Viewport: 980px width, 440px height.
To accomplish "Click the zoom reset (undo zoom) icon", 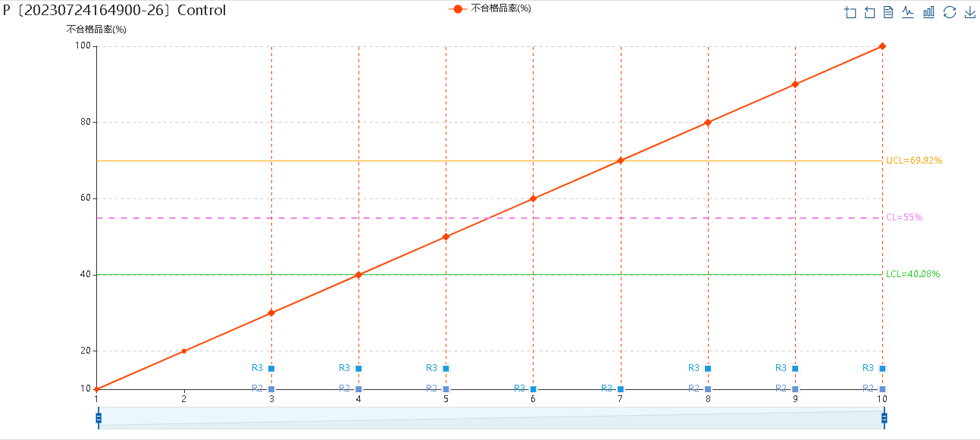I will point(870,12).
